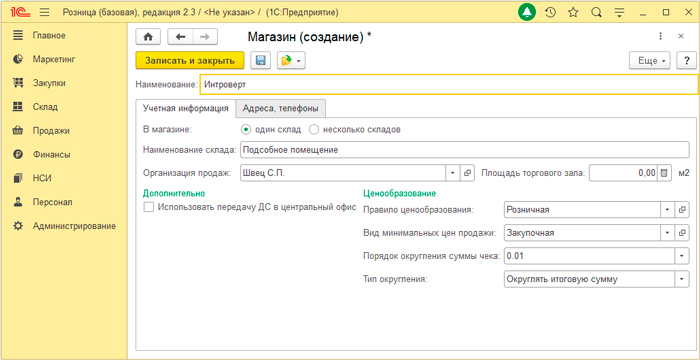Open the 1C main hamburger menu
Viewport: 700px width, 360px height.
tap(44, 13)
